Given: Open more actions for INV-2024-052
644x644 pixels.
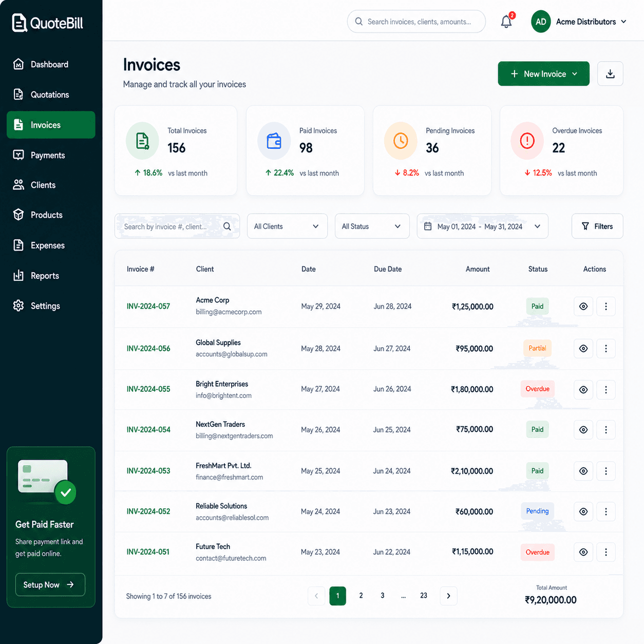Looking at the screenshot, I should [x=606, y=512].
